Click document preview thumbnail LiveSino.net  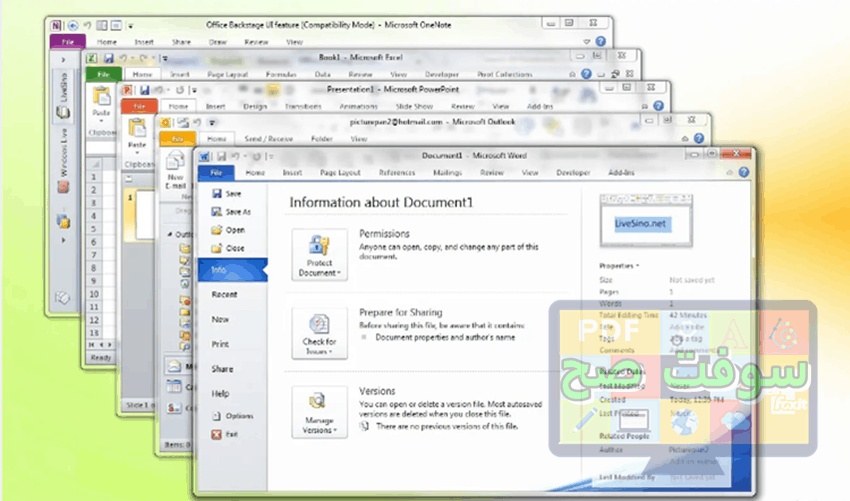pyautogui.click(x=646, y=221)
